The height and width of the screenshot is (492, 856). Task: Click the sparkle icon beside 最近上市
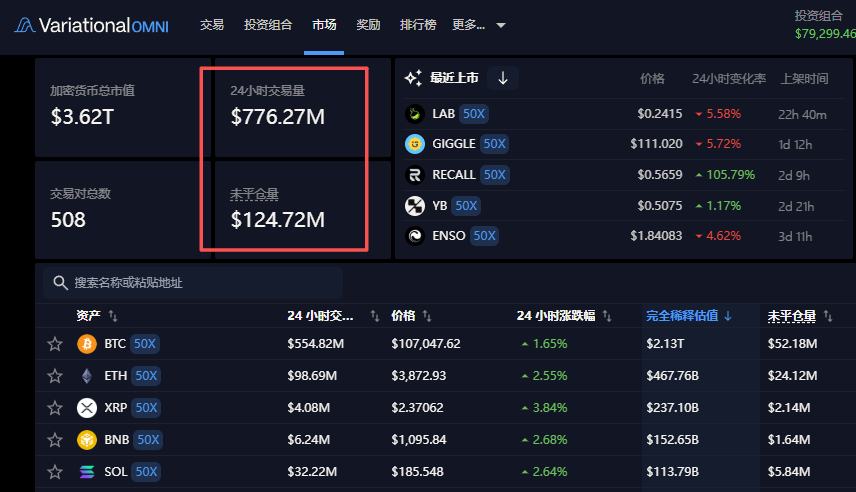(x=413, y=78)
